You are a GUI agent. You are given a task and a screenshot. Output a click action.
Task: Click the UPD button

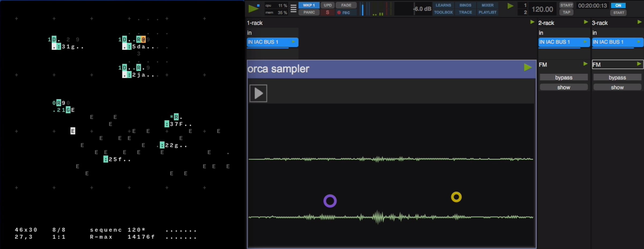coord(327,5)
